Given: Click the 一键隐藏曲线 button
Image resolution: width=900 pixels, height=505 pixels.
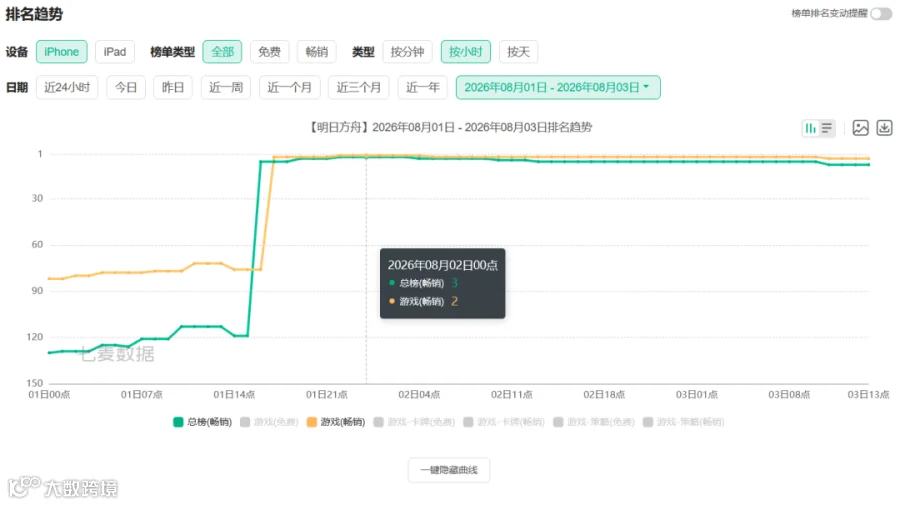Looking at the screenshot, I should coord(449,470).
